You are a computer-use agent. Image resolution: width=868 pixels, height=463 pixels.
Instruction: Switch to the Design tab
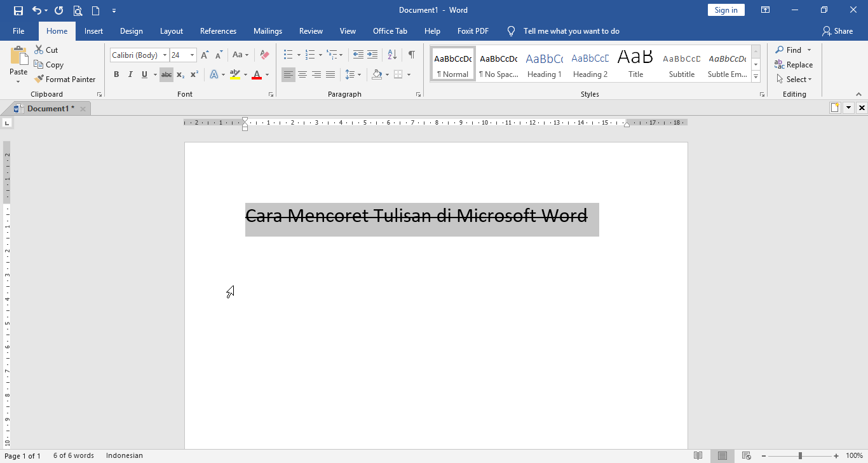(x=132, y=31)
